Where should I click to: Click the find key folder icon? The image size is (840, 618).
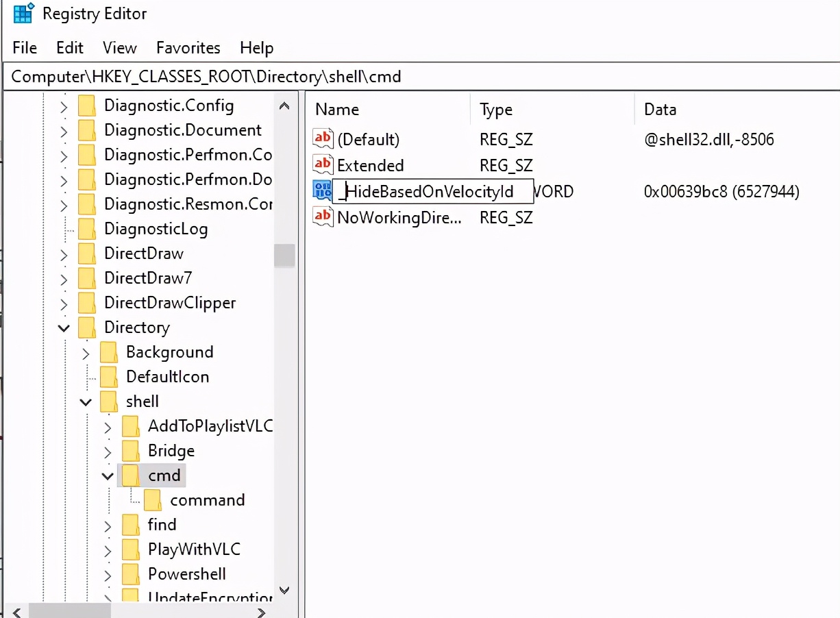point(131,524)
